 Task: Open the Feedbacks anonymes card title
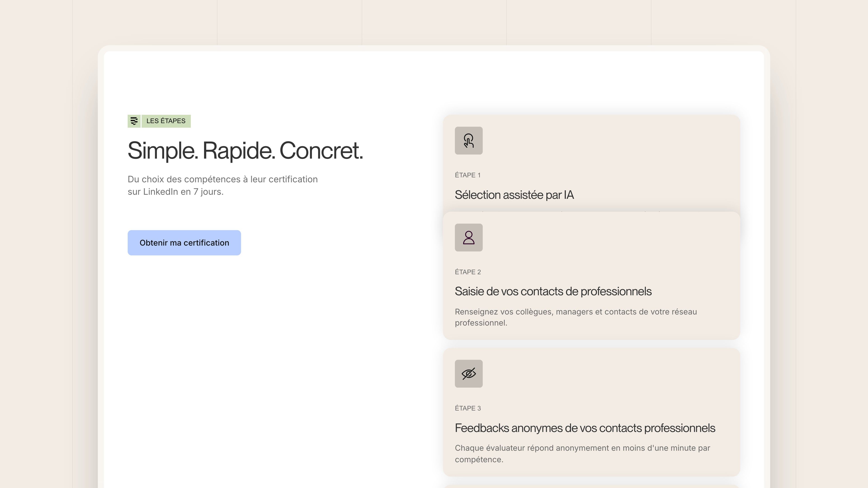pyautogui.click(x=585, y=428)
